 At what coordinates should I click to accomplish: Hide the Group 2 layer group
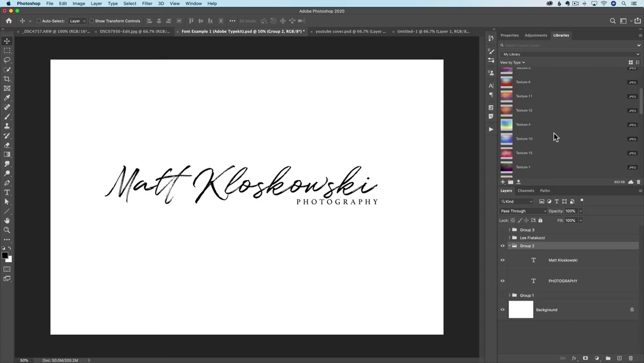pos(503,246)
